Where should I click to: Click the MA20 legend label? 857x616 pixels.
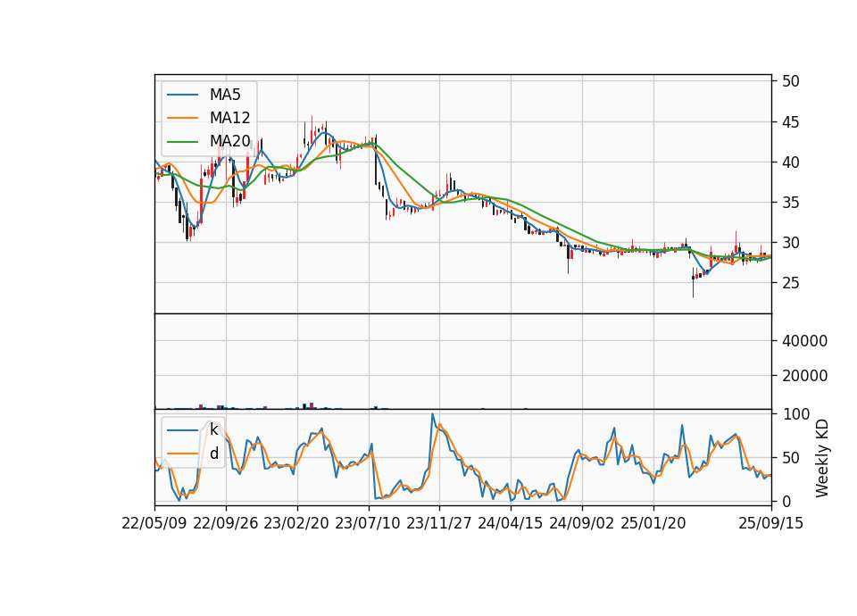230,141
